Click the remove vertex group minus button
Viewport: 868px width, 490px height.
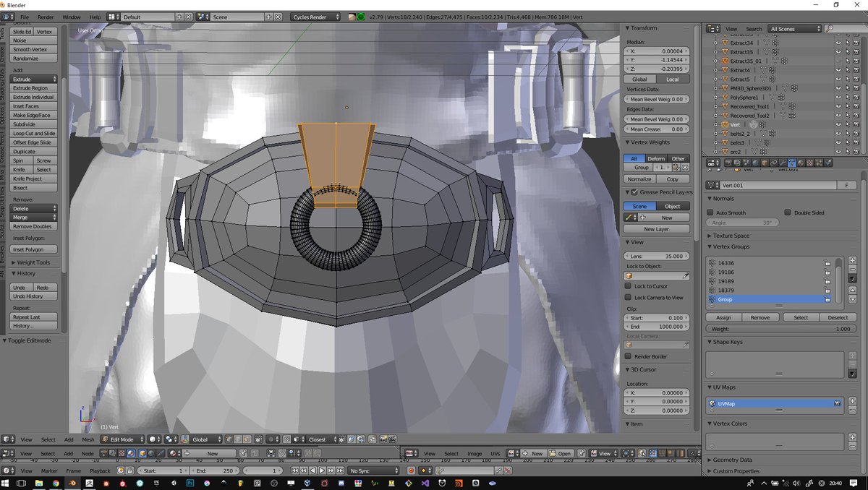[x=852, y=268]
